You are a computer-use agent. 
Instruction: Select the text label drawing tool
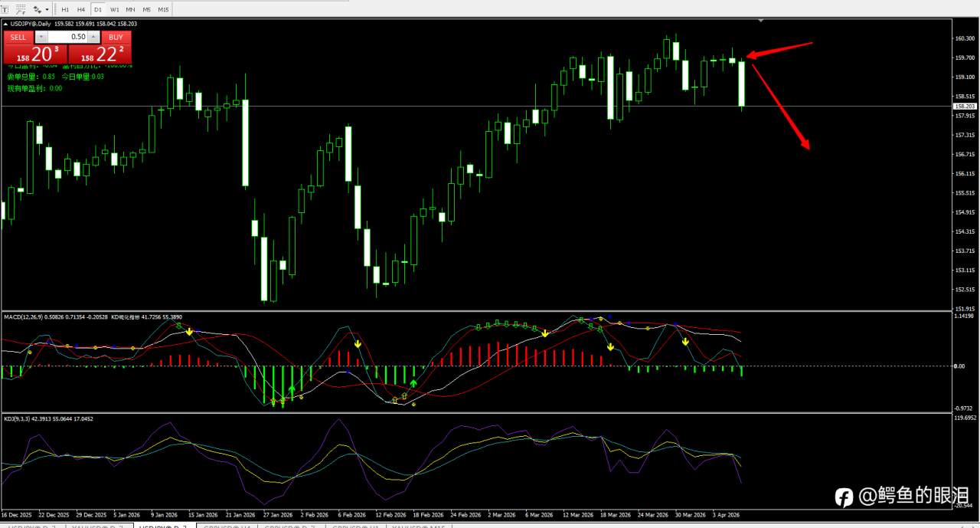point(5,10)
